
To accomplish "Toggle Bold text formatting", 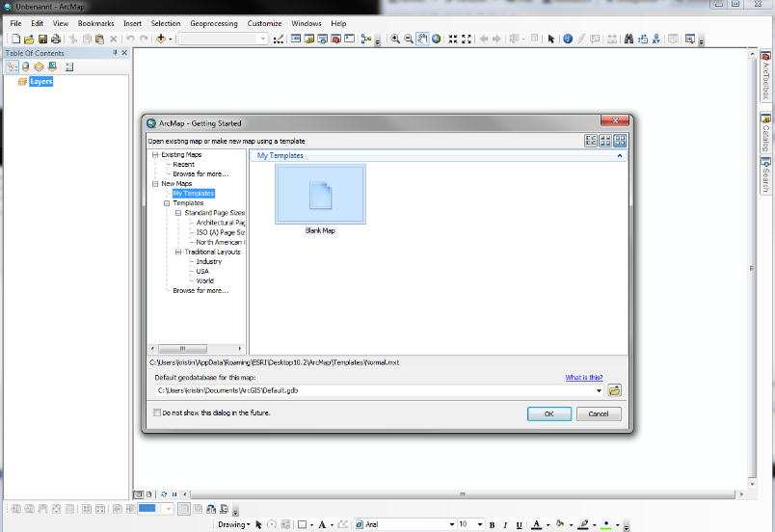I will coord(492,524).
